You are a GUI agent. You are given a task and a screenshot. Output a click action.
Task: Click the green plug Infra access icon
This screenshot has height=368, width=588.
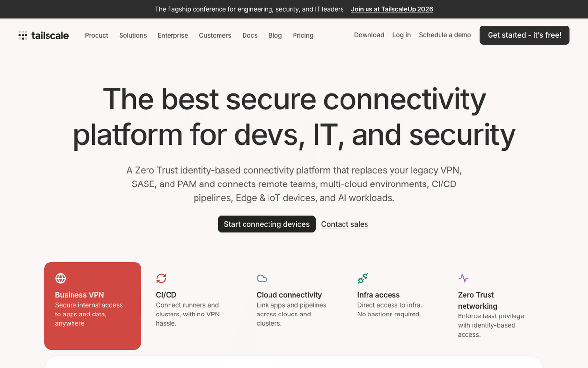click(x=363, y=278)
